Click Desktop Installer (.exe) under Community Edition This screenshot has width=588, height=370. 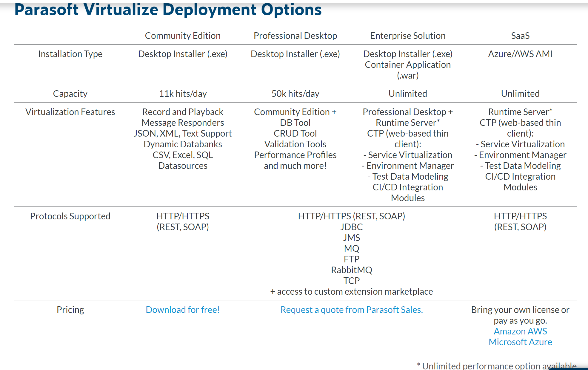[183, 54]
